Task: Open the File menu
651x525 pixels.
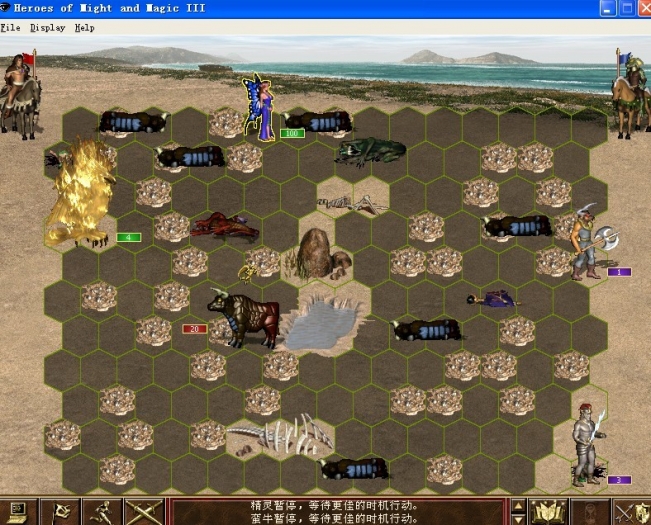Action: click(10, 28)
